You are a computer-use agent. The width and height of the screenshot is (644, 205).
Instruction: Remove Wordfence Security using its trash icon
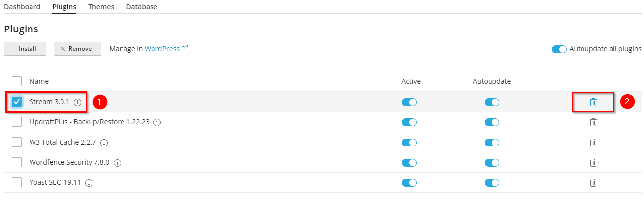(x=593, y=163)
